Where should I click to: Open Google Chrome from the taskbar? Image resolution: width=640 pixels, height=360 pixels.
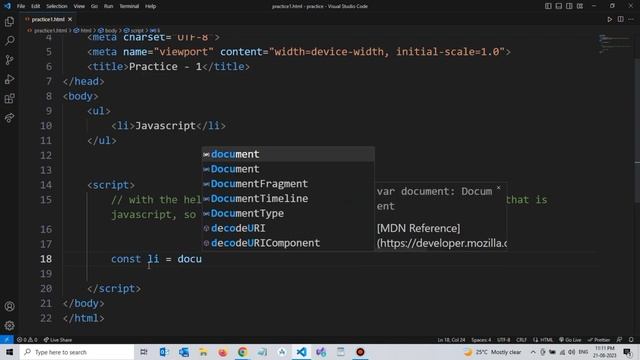[242, 352]
